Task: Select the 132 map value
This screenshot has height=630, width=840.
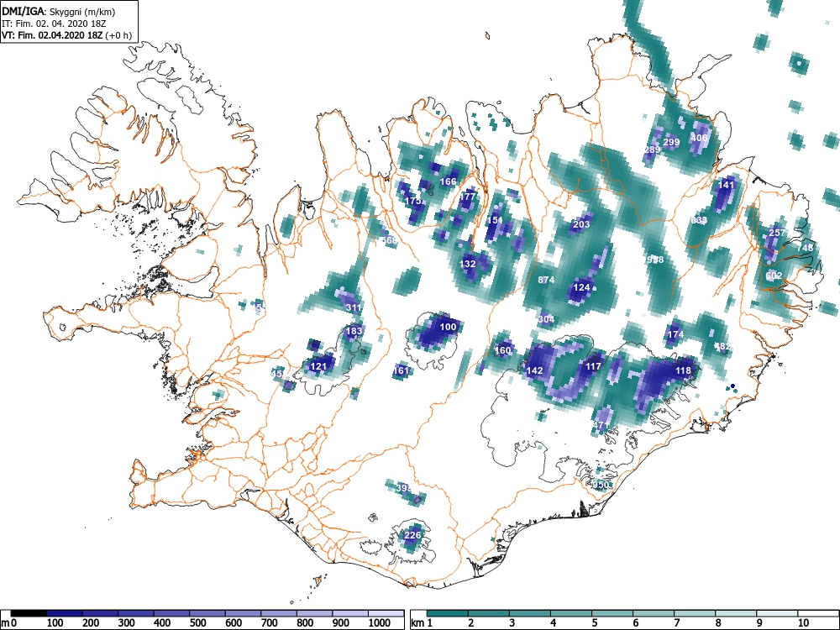Action: 468,264
